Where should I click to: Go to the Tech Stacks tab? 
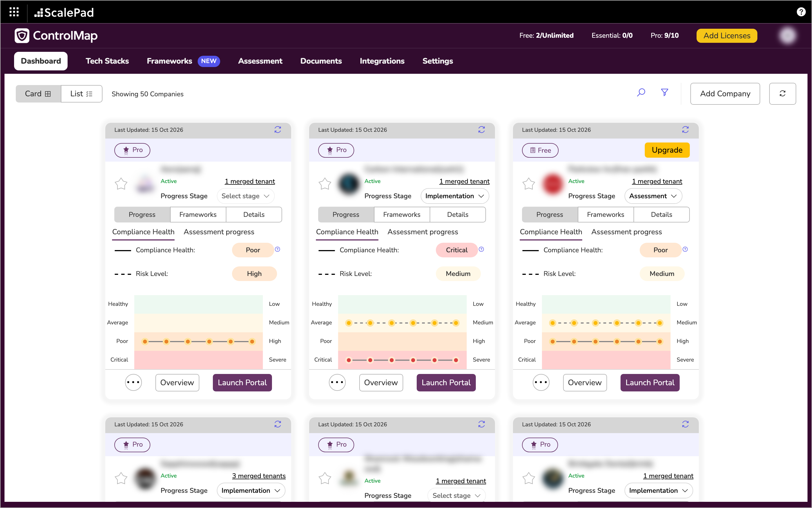pyautogui.click(x=107, y=61)
